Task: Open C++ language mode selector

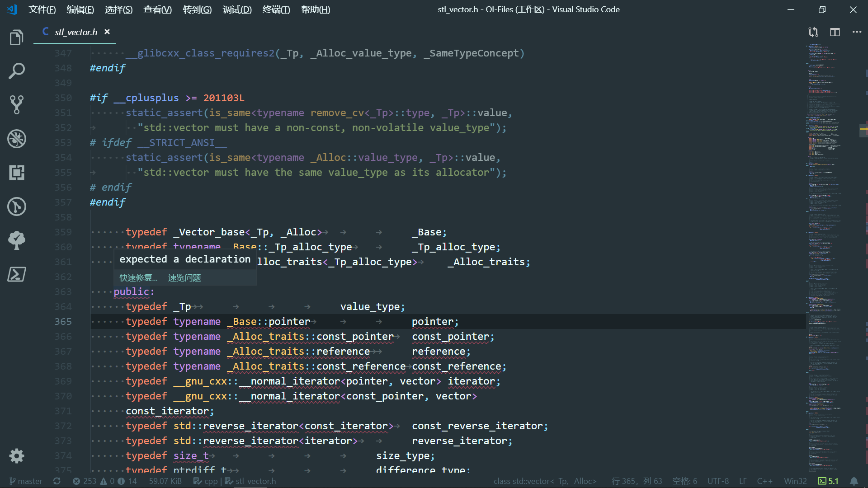Action: point(764,481)
